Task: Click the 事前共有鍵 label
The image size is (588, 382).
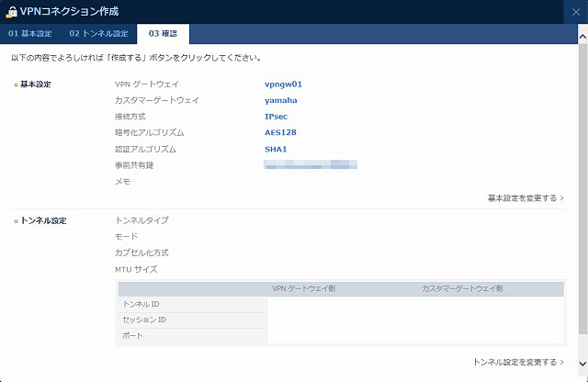Action: click(x=134, y=165)
